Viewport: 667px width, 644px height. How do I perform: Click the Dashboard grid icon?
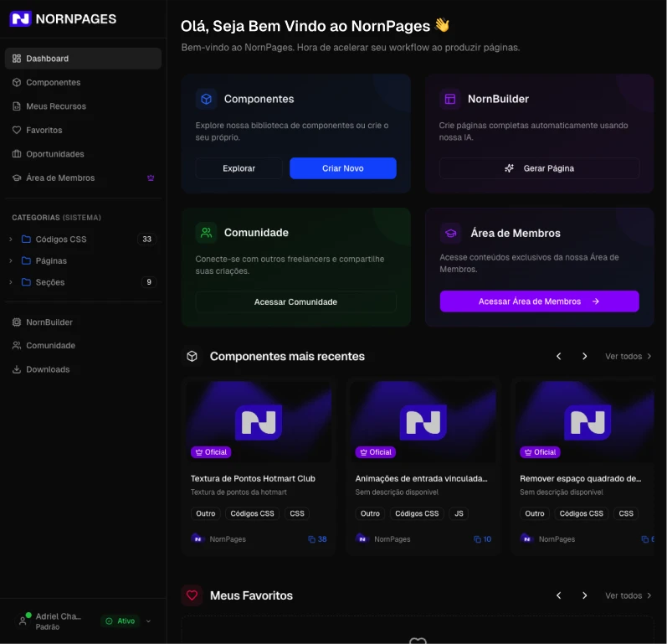coord(17,59)
